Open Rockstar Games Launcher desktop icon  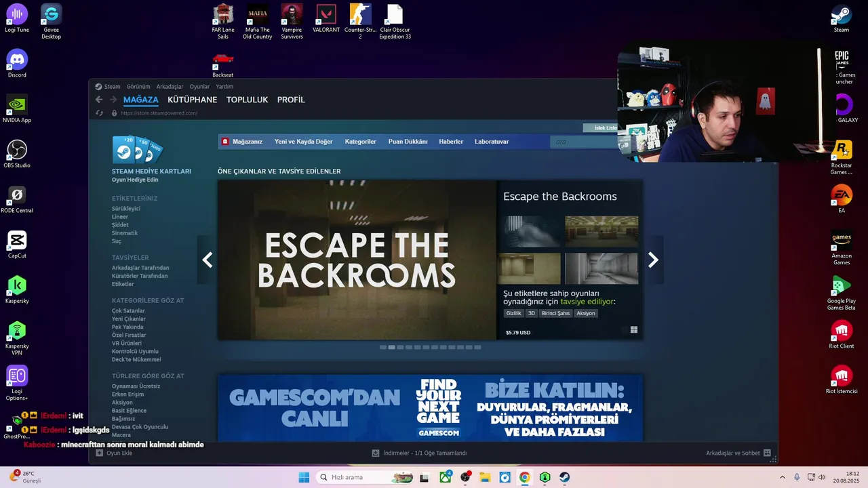tap(842, 157)
